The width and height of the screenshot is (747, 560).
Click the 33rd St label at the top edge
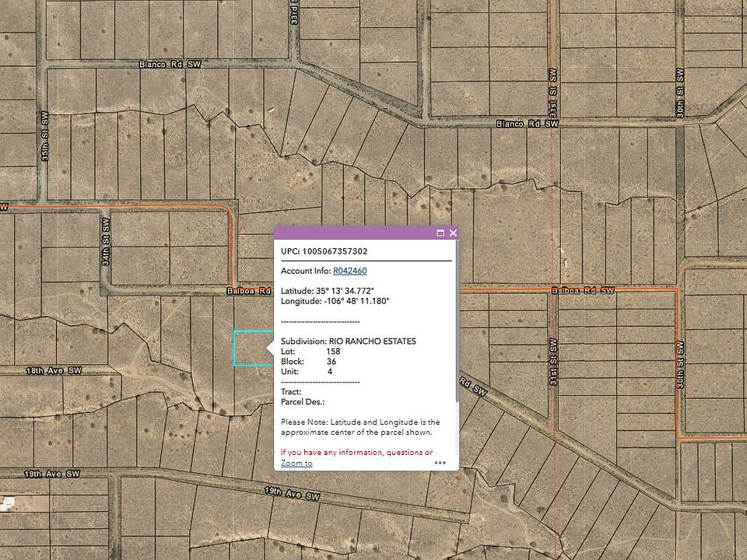294,12
